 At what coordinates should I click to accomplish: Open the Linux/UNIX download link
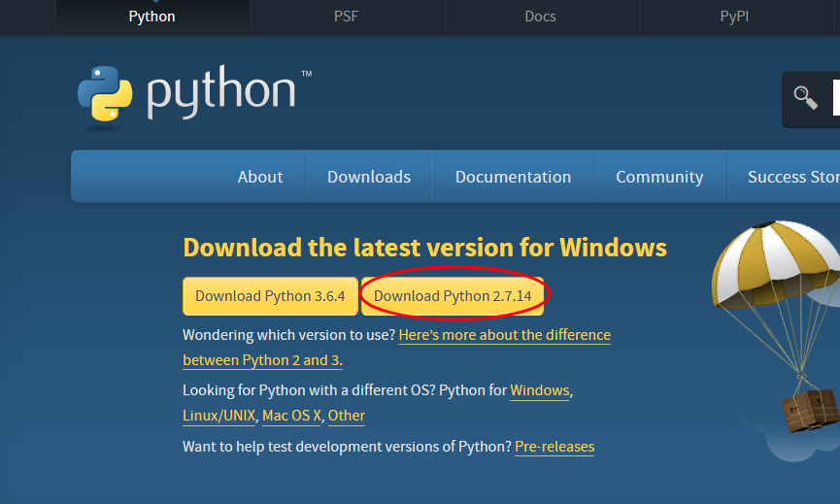click(219, 416)
